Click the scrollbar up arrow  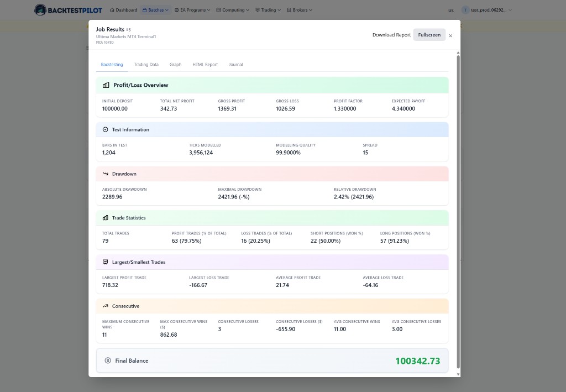pyautogui.click(x=458, y=53)
